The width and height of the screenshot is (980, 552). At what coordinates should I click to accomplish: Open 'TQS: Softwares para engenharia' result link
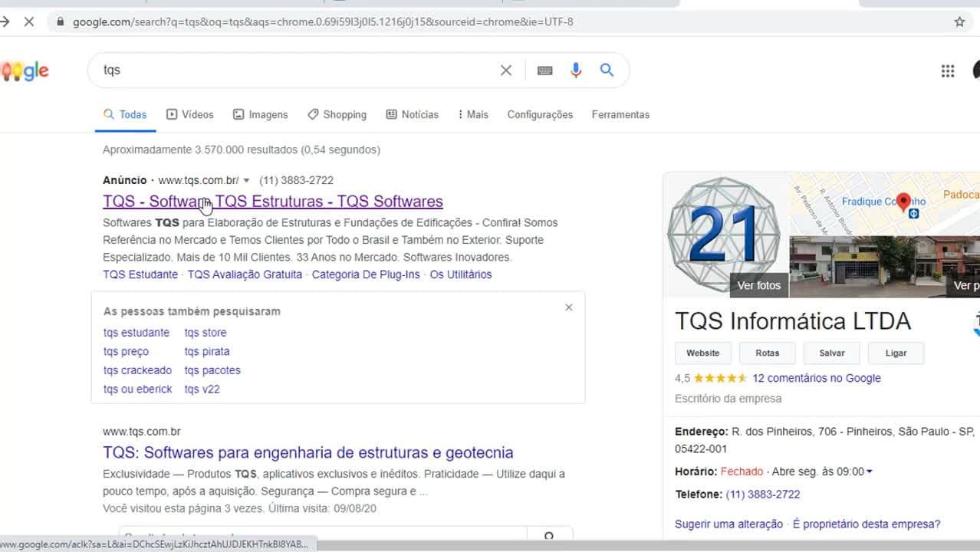[x=308, y=452]
